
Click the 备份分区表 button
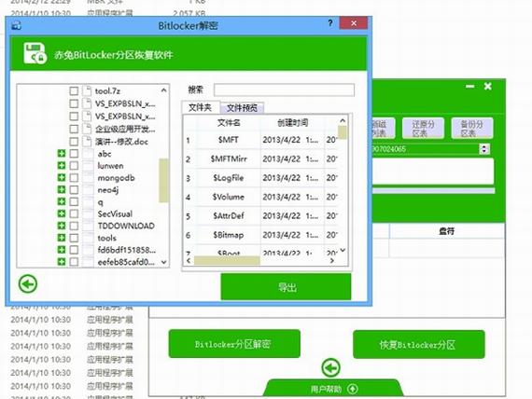[471, 128]
